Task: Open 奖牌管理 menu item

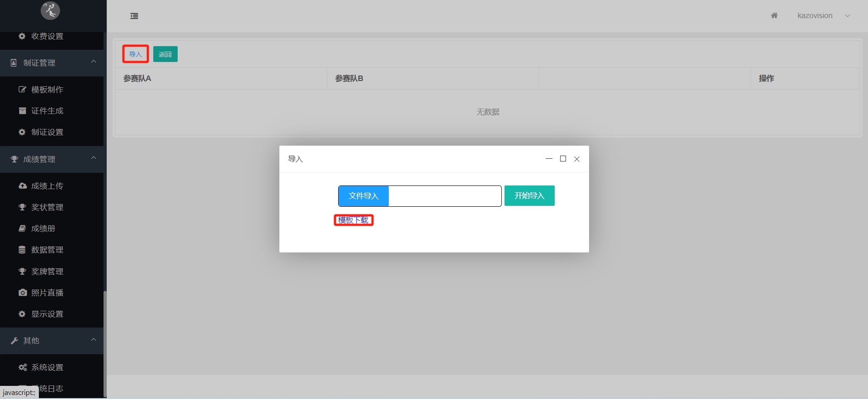Action: (x=47, y=271)
